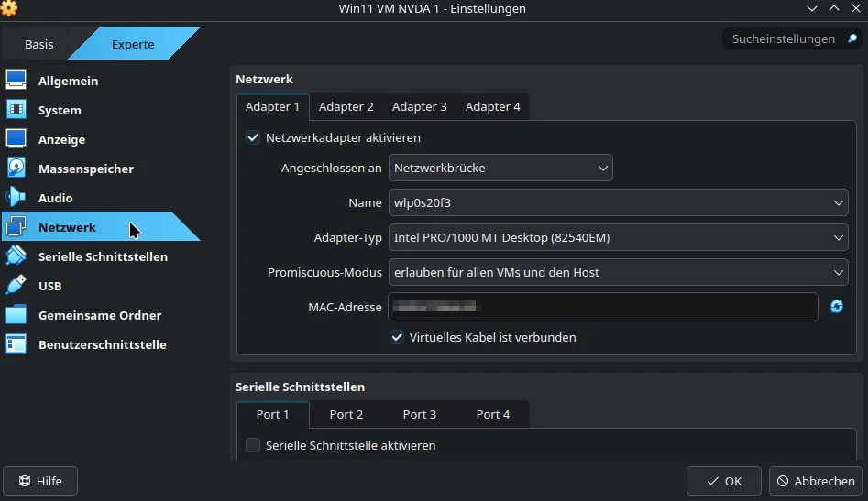
Task: Open the Promiscuous-Modus dropdown
Action: (619, 272)
